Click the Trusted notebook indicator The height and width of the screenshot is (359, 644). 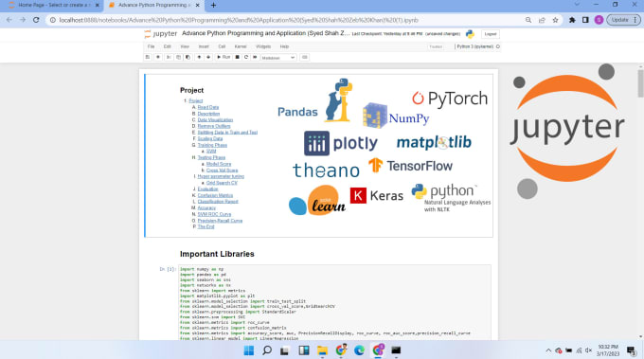[x=436, y=46]
